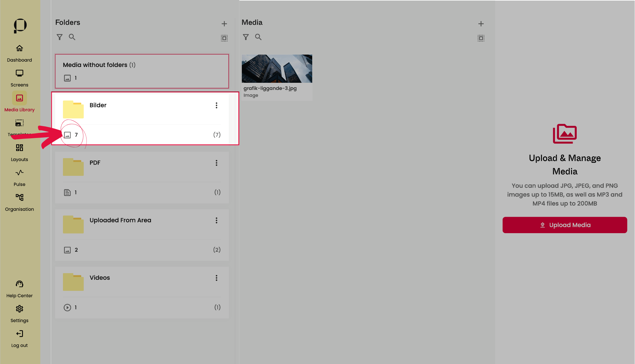Open Settings from the sidebar
The height and width of the screenshot is (364, 635).
pos(19,313)
